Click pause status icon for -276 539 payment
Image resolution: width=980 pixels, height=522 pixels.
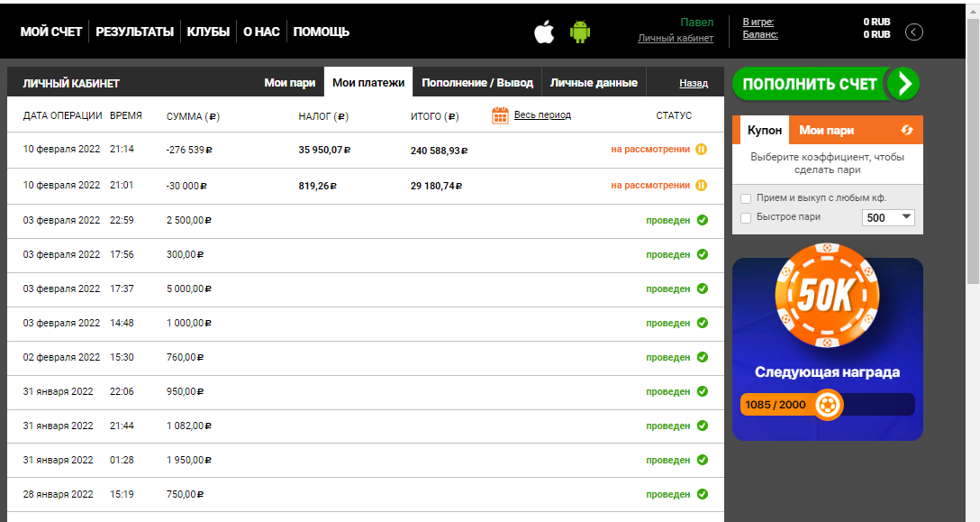701,150
